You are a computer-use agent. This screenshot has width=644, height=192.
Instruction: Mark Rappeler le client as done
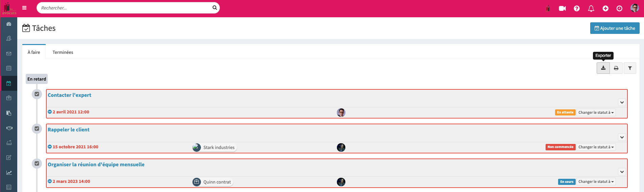[37, 129]
